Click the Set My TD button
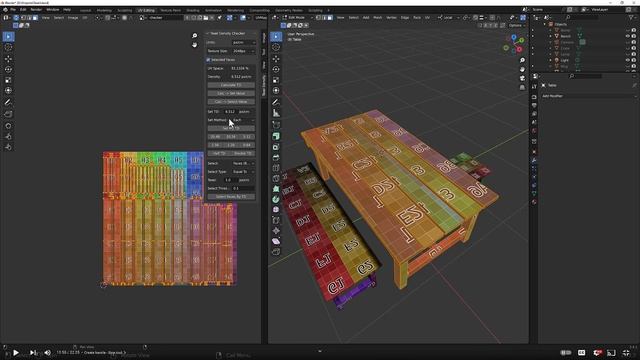This screenshot has width=640, height=360. 231,128
